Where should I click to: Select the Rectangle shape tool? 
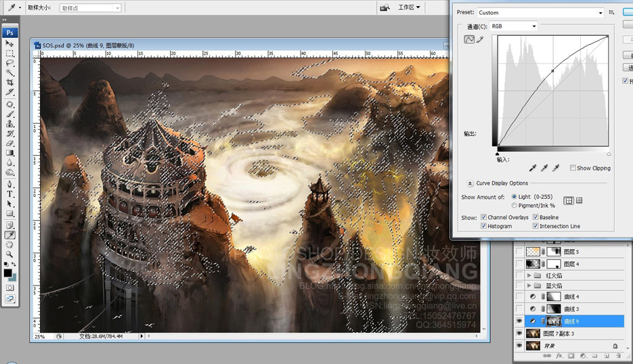(x=9, y=214)
